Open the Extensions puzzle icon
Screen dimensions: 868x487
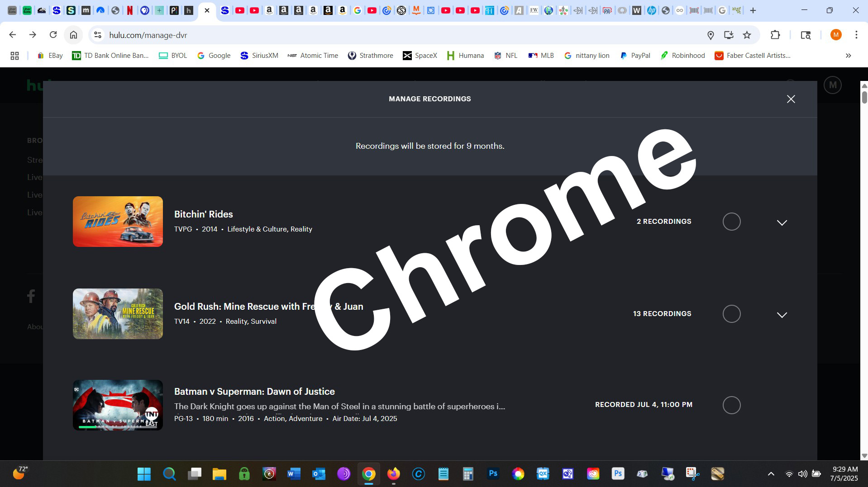[x=775, y=35]
